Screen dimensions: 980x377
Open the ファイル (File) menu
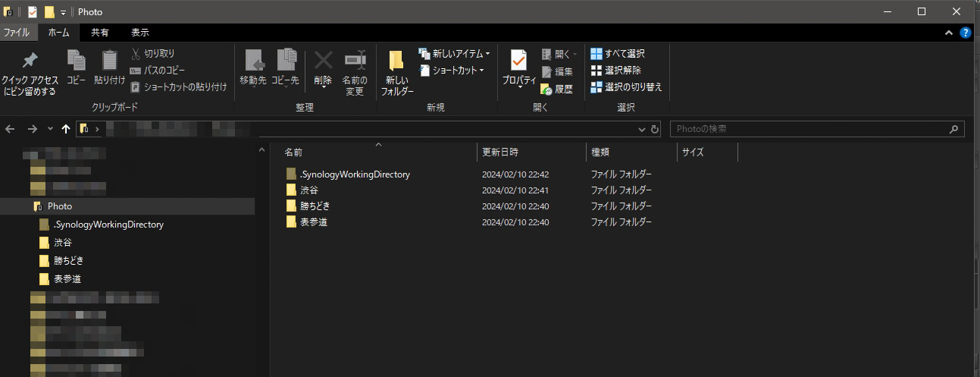coord(16,33)
